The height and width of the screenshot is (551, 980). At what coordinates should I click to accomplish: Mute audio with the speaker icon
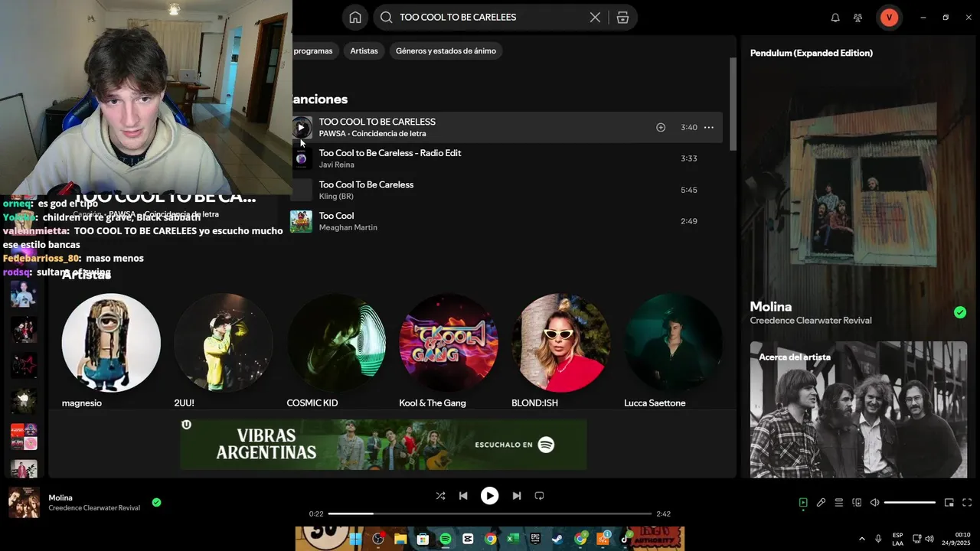click(x=874, y=503)
